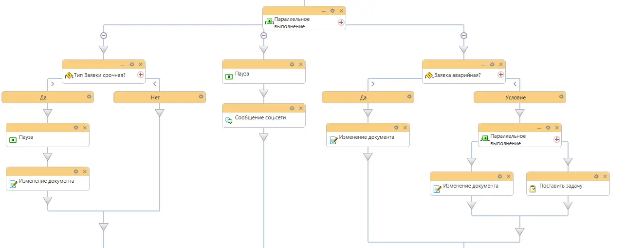Select the Да branch header under Заявка аварийная?
The width and height of the screenshot is (644, 248).
(x=368, y=97)
